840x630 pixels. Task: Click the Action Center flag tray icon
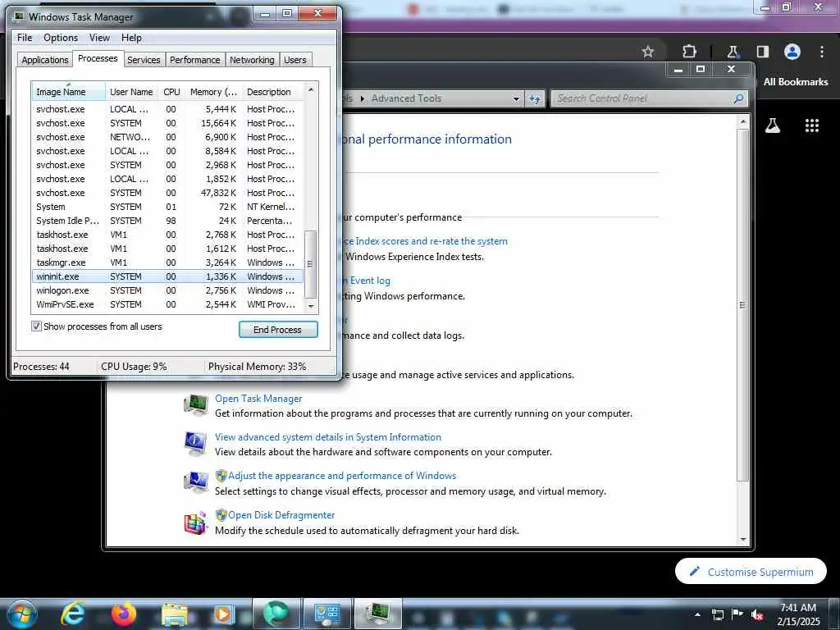click(x=737, y=614)
